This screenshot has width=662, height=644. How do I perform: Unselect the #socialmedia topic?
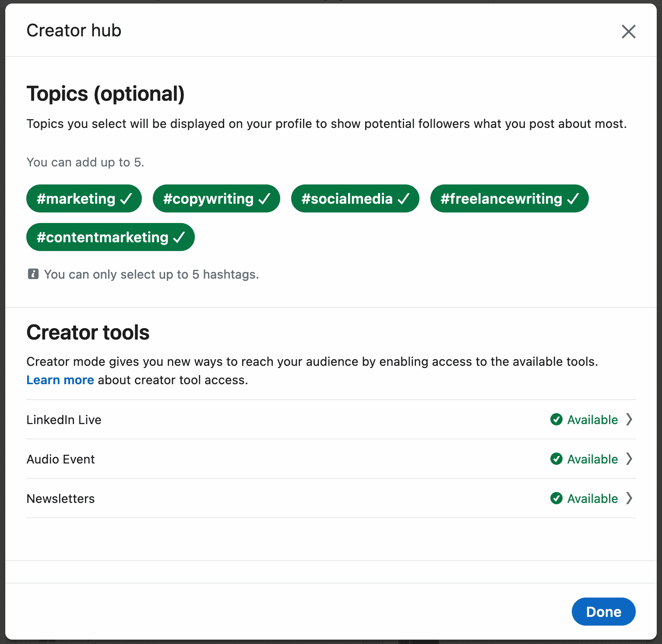click(355, 198)
